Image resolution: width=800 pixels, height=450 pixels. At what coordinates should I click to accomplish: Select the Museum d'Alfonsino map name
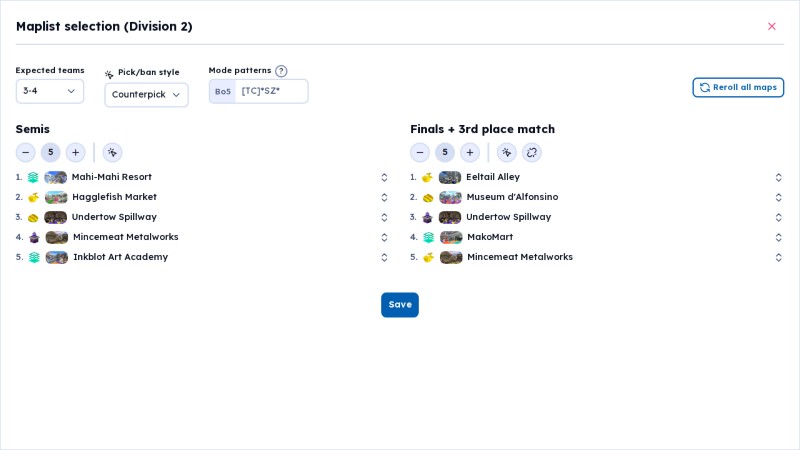(x=512, y=197)
